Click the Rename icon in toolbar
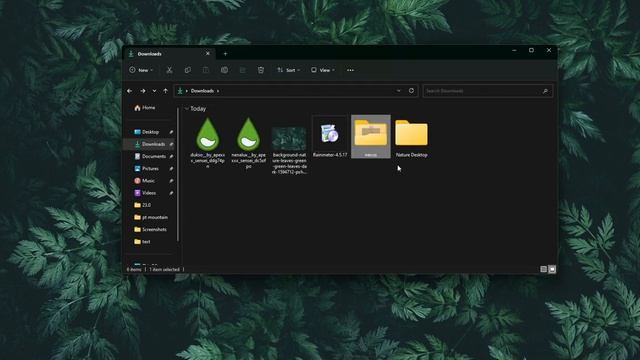The height and width of the screenshot is (360, 640). point(224,70)
